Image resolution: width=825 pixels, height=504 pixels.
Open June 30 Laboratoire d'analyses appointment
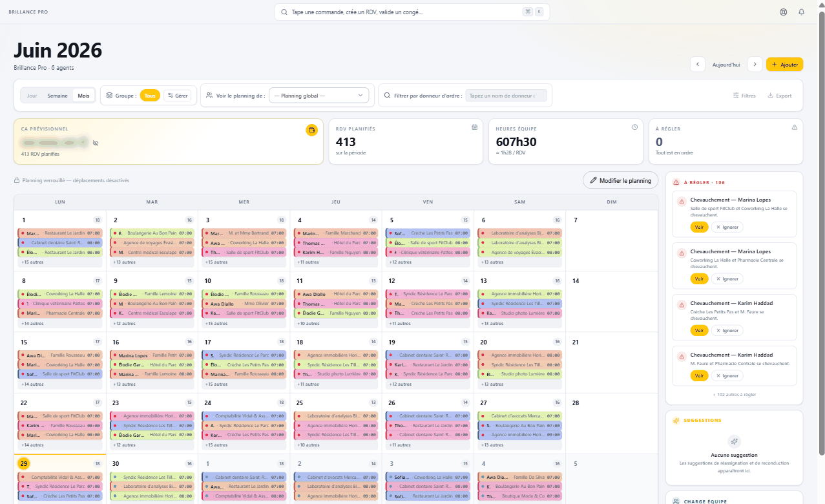(x=152, y=487)
